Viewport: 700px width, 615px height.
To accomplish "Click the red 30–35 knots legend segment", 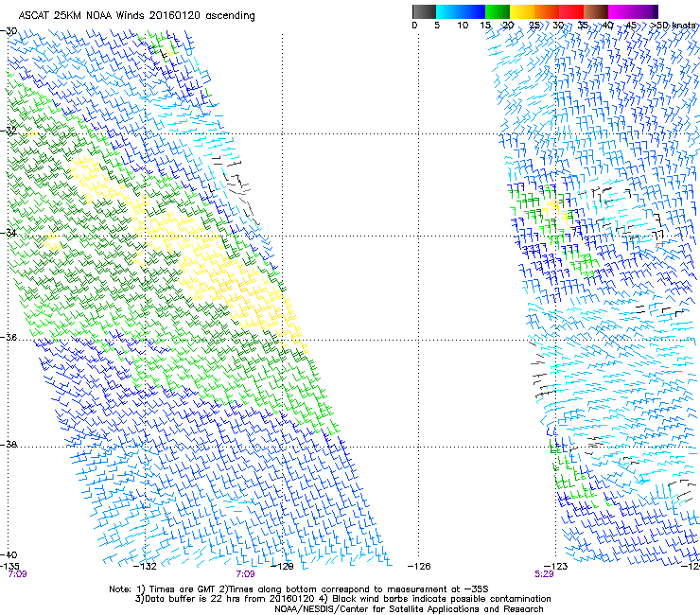I will pos(571,11).
